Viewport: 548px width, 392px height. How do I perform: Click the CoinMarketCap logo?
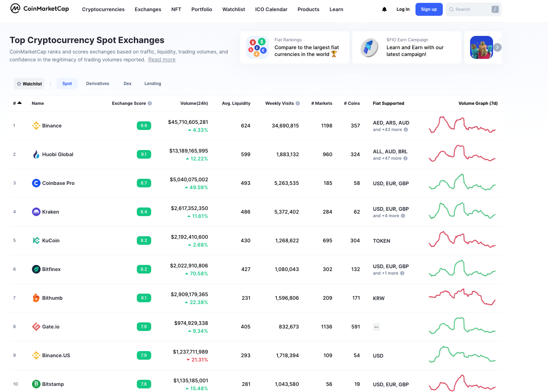pyautogui.click(x=40, y=8)
